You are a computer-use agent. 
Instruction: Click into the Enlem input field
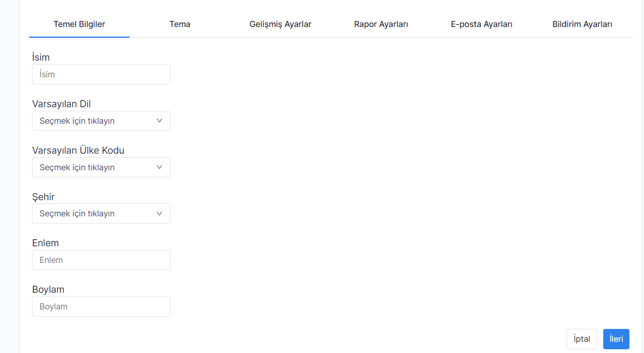(101, 260)
